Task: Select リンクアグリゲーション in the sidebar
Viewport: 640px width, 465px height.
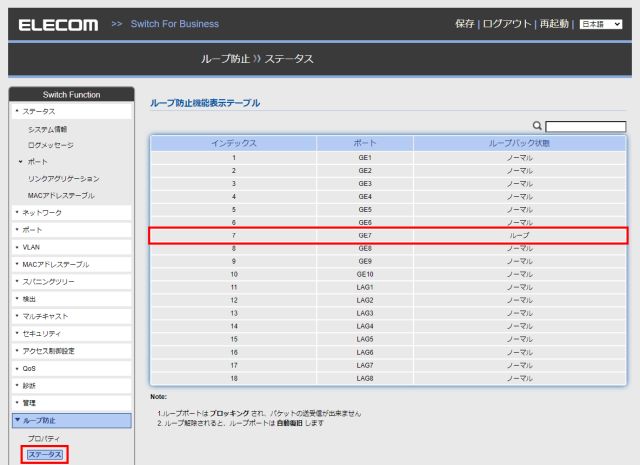Action: tap(63, 178)
